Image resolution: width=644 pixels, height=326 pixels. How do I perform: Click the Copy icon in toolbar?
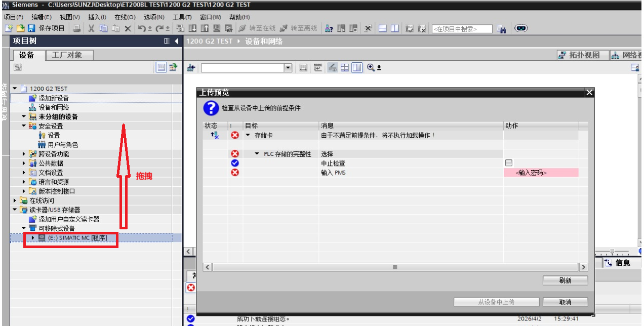coord(103,28)
